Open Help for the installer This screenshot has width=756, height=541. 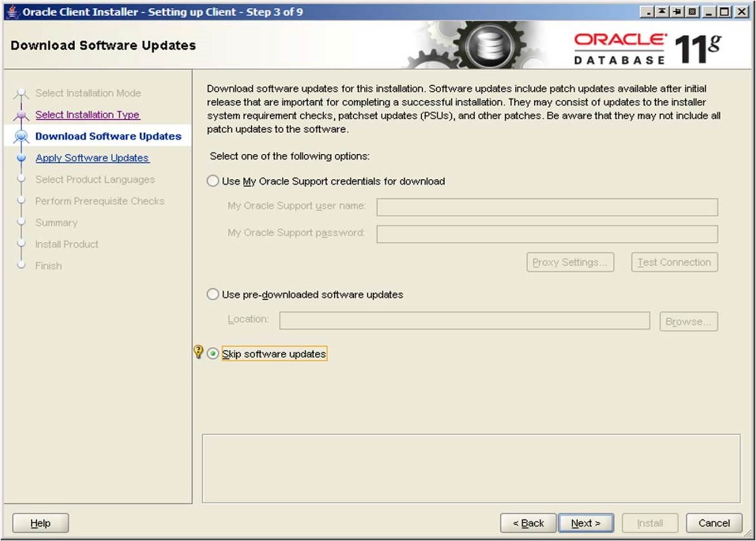[x=41, y=523]
